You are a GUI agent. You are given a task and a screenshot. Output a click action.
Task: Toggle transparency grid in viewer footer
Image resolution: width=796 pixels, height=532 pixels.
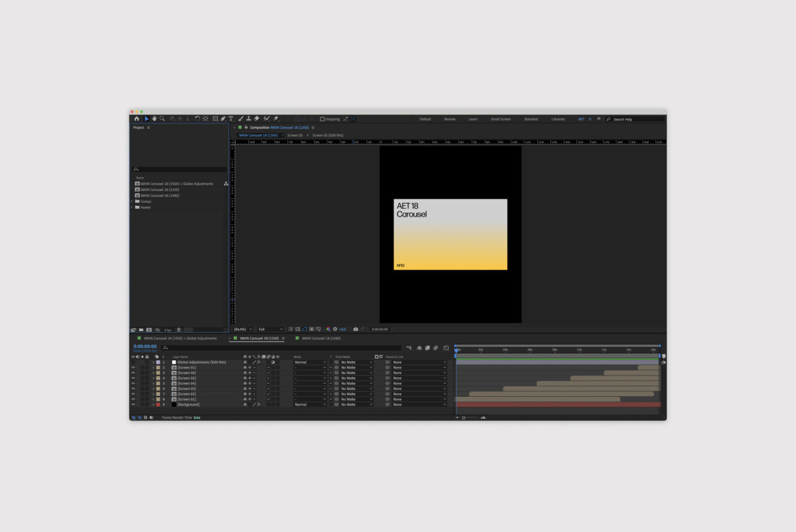(298, 329)
